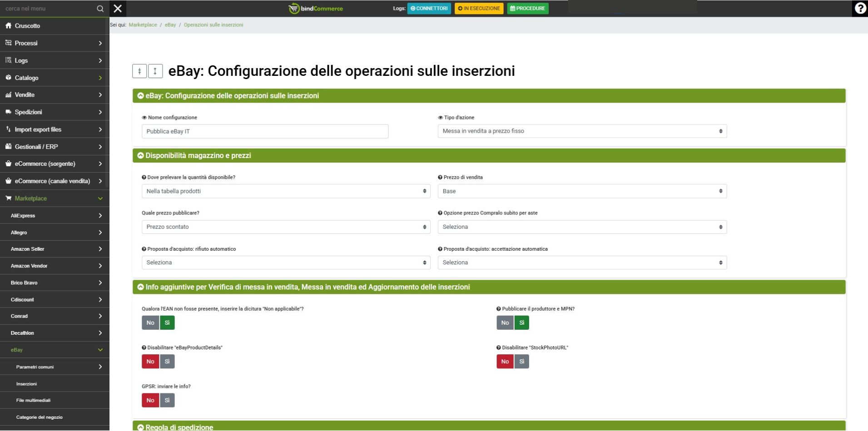Click help icon beside Prezzo di vendita
The image size is (868, 431).
click(440, 178)
